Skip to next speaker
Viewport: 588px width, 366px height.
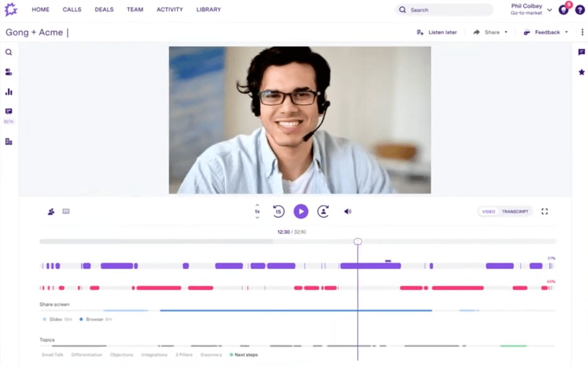coord(323,211)
